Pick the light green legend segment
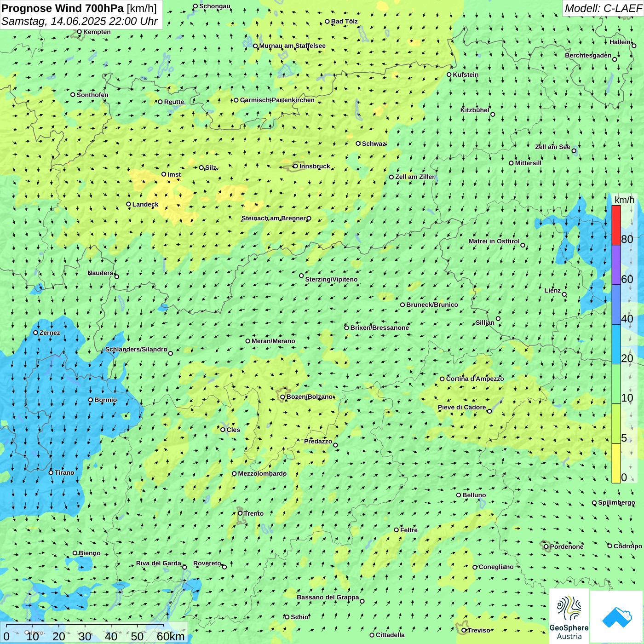The width and height of the screenshot is (644, 644). pyautogui.click(x=616, y=384)
